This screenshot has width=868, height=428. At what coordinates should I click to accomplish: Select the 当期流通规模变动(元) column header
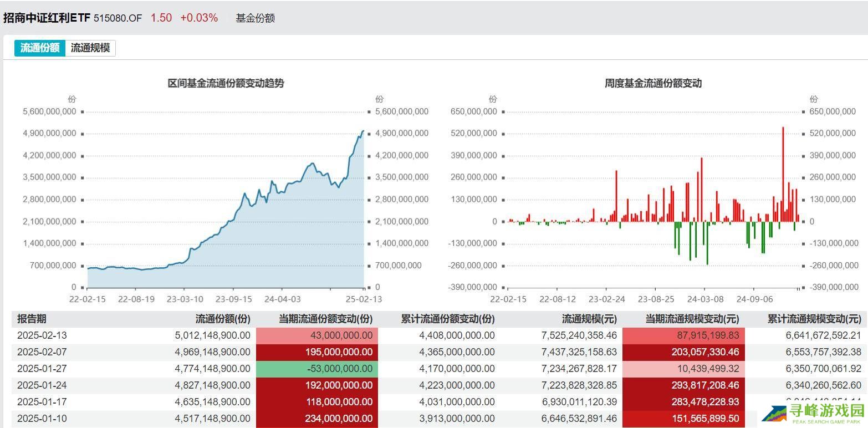[692, 319]
